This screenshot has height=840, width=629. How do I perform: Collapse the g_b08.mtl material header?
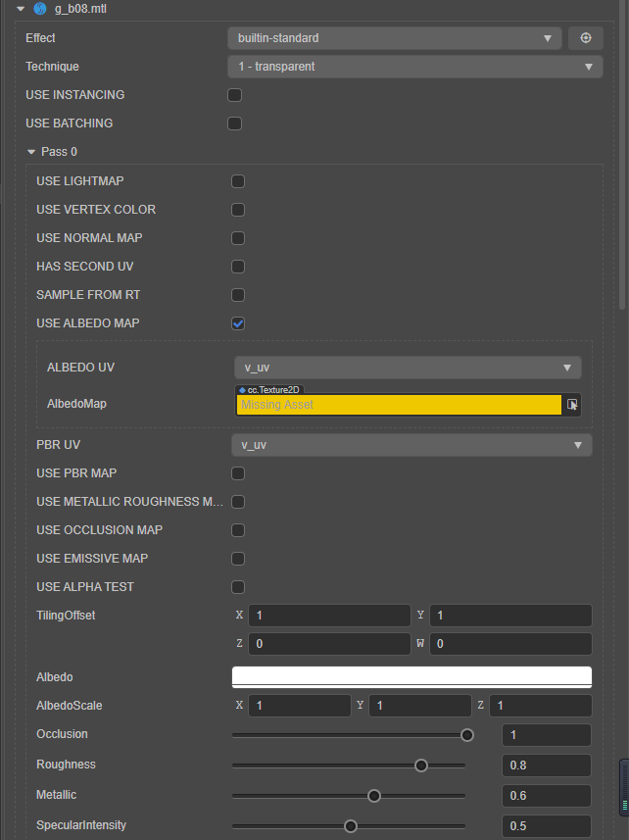(20, 9)
